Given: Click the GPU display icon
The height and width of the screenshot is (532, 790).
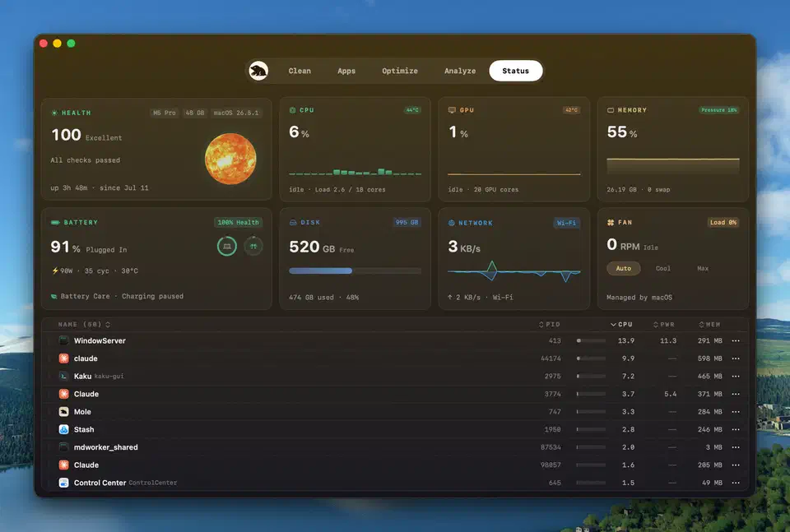Looking at the screenshot, I should point(452,109).
